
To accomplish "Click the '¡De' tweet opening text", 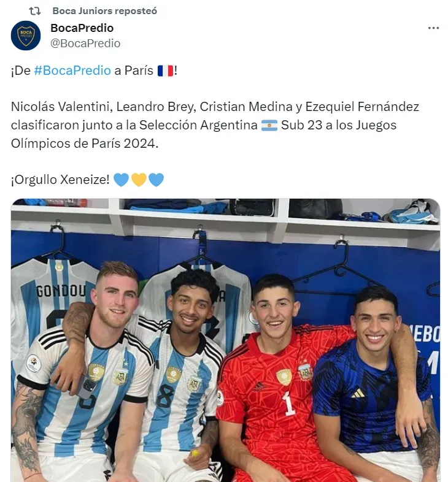I will coord(21,71).
